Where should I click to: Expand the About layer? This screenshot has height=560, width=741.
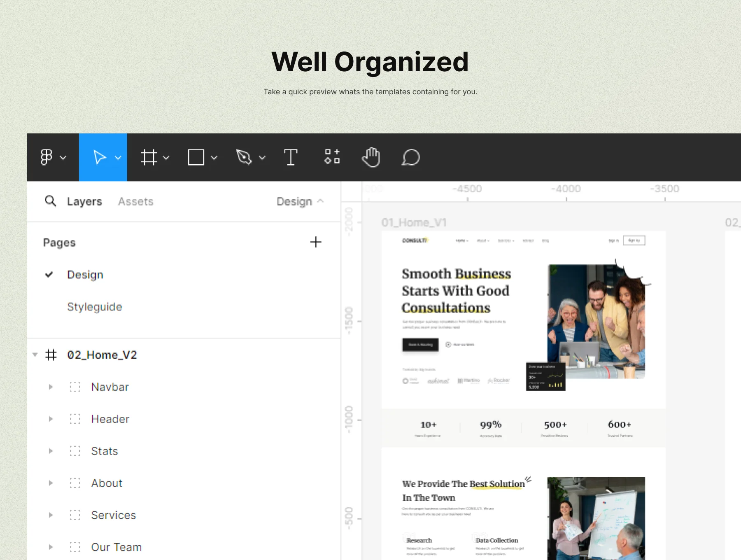coord(51,483)
